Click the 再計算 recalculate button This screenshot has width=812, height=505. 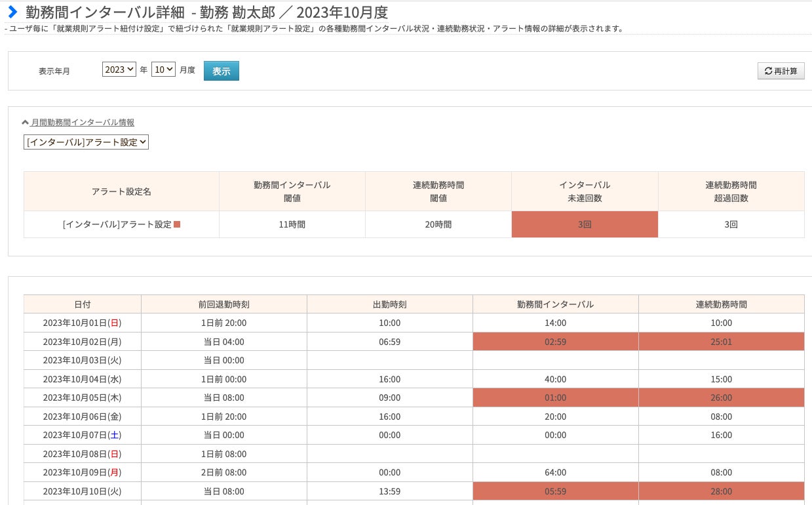tap(781, 71)
